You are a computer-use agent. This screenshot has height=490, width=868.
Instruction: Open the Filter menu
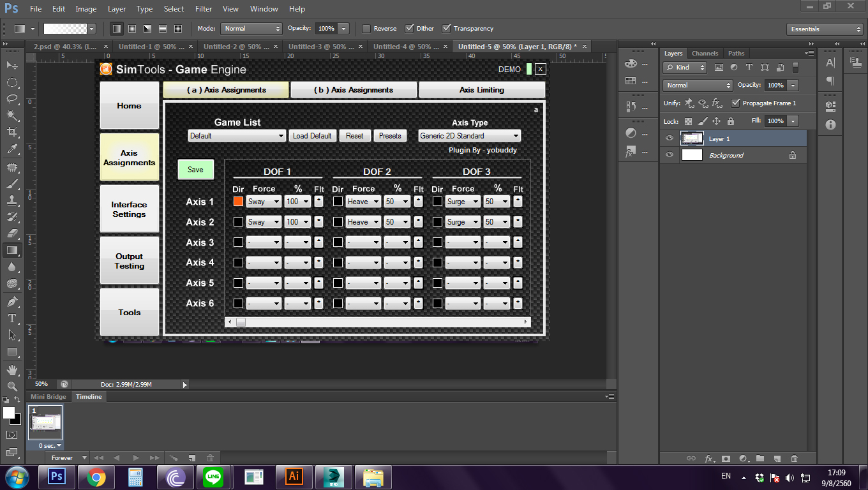pyautogui.click(x=204, y=9)
